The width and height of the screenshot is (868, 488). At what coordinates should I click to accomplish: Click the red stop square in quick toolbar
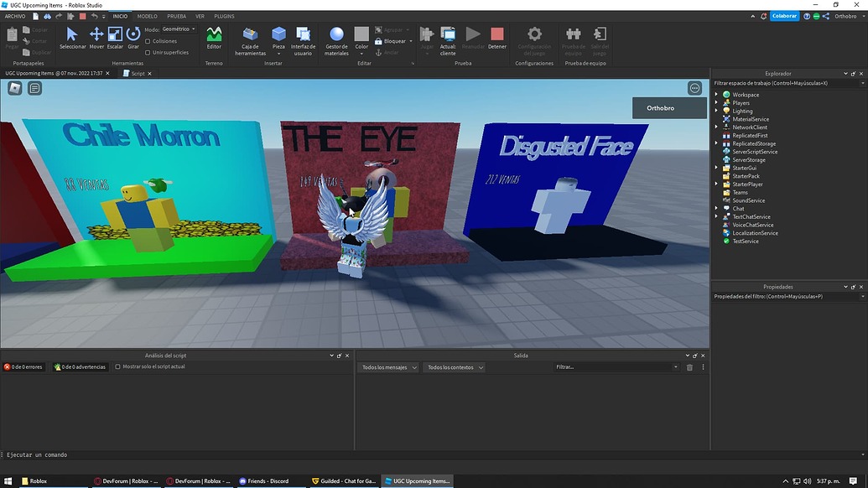[x=82, y=16]
